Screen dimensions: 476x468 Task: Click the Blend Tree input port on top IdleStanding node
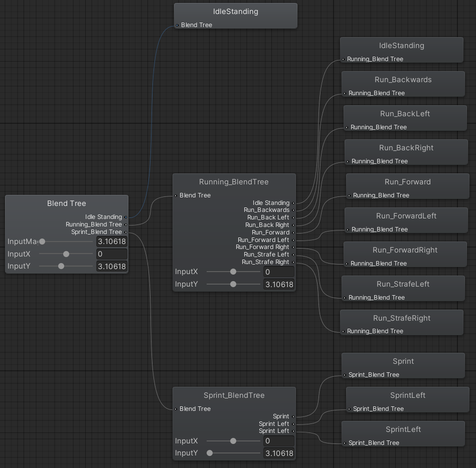(x=178, y=25)
